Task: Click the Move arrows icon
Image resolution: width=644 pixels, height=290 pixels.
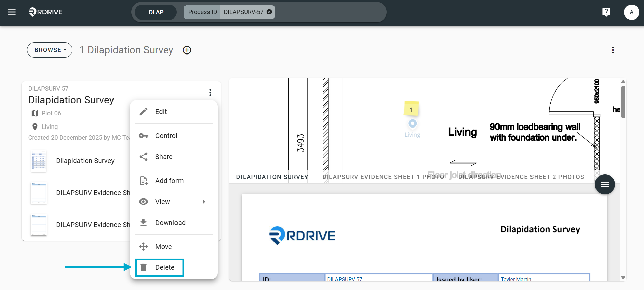Action: (x=143, y=247)
